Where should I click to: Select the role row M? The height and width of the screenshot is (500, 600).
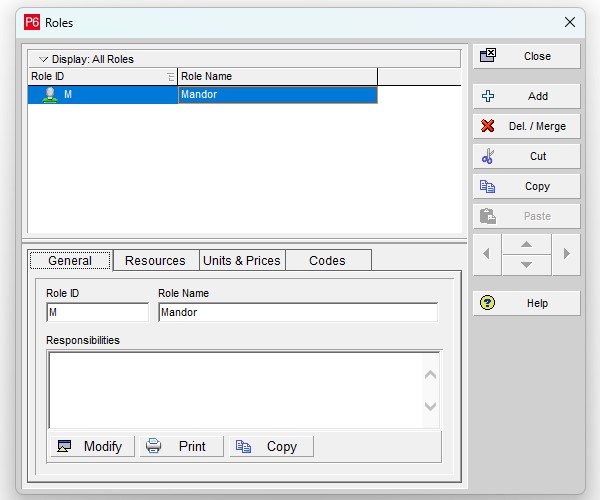pos(202,94)
